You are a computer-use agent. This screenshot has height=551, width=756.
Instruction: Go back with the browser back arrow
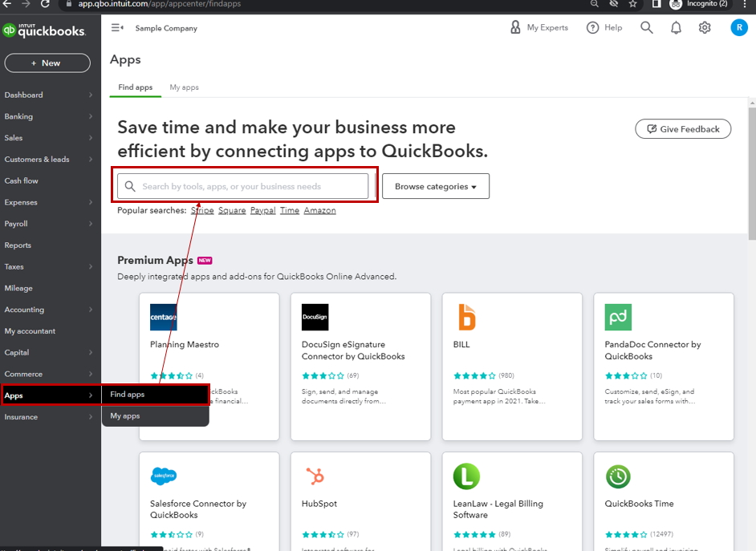click(x=6, y=4)
